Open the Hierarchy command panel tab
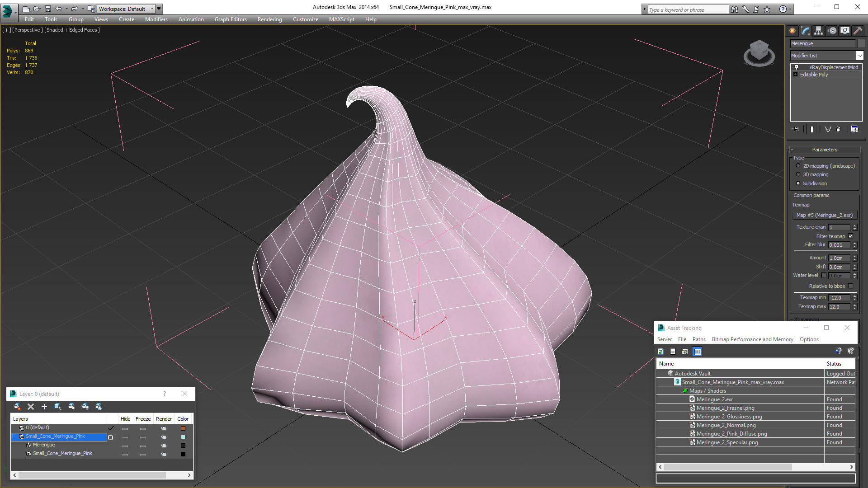 click(818, 31)
